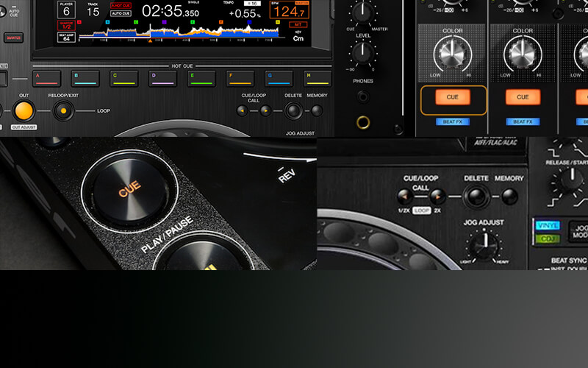
Task: Select the green CDJ mode indicator
Action: (x=548, y=238)
